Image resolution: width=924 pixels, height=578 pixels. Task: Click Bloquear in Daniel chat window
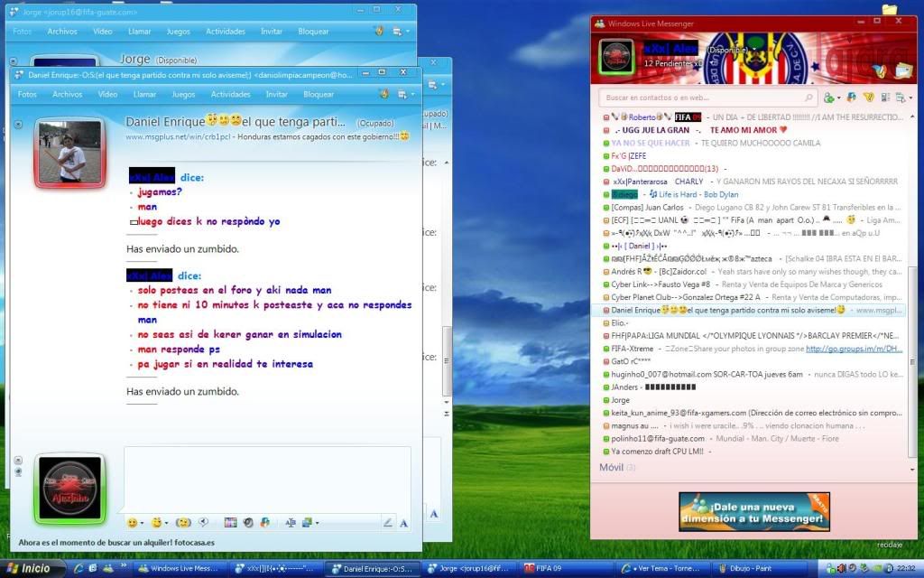point(319,94)
